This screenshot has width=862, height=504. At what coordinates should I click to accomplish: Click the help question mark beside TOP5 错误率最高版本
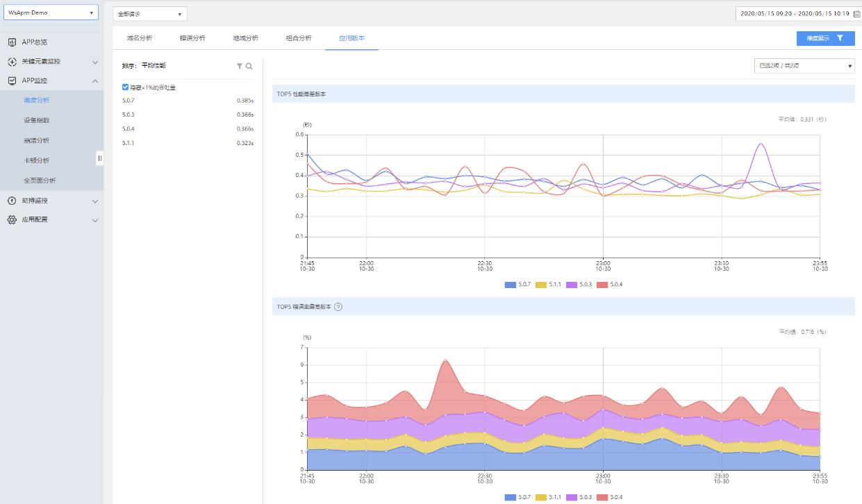(338, 307)
